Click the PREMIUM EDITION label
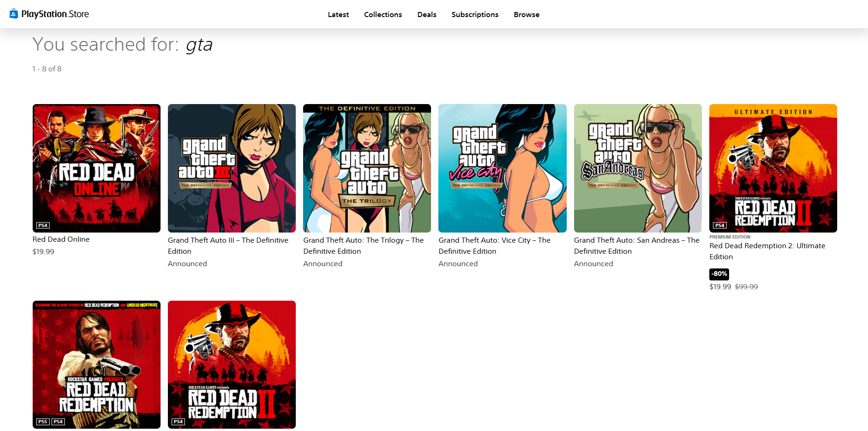 click(730, 237)
